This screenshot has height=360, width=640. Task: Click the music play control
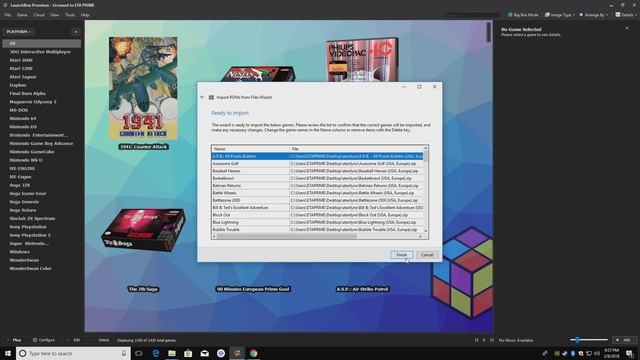pyautogui.click(x=484, y=340)
